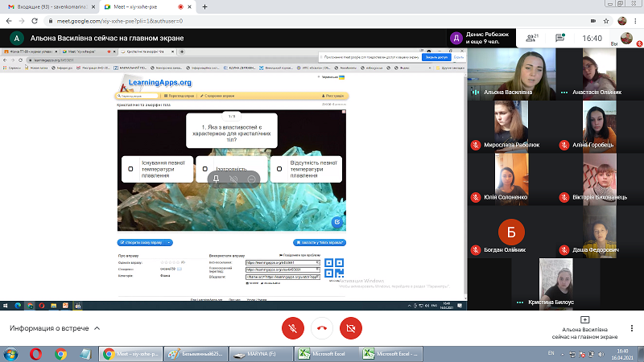Image resolution: width=644 pixels, height=362 pixels.
Task: Click the EN language indicator
Action: (x=551, y=353)
